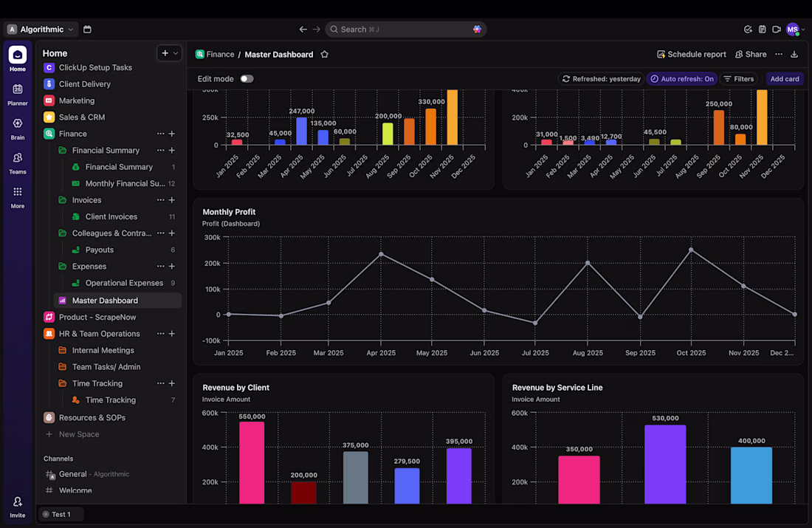Open the More apps grid
Image resolution: width=812 pixels, height=528 pixels.
pyautogui.click(x=17, y=197)
